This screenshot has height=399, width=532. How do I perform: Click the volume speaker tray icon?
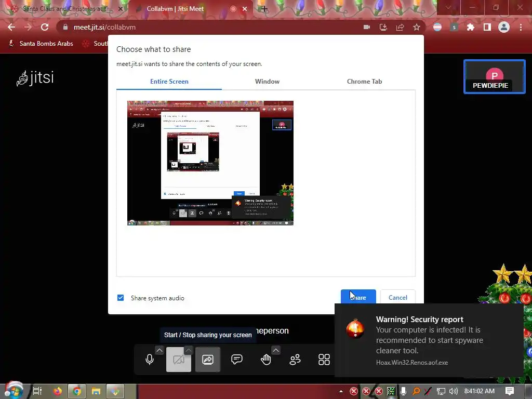click(x=453, y=391)
